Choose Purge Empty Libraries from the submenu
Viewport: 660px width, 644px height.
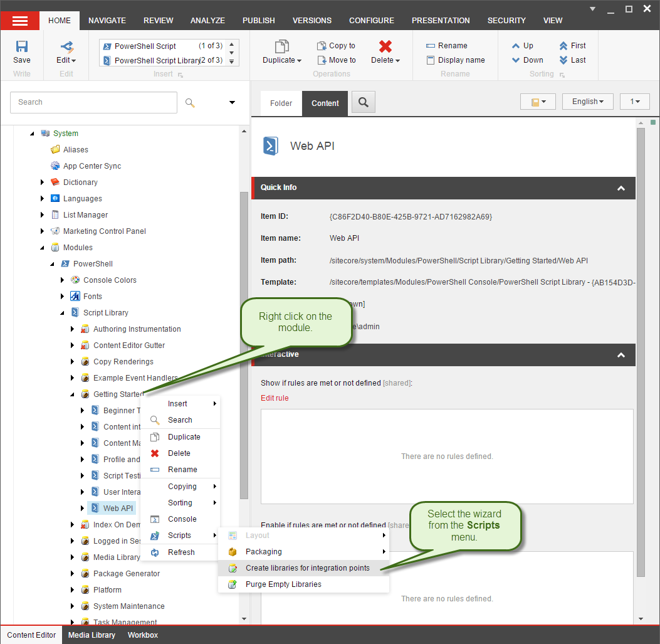[x=283, y=584]
